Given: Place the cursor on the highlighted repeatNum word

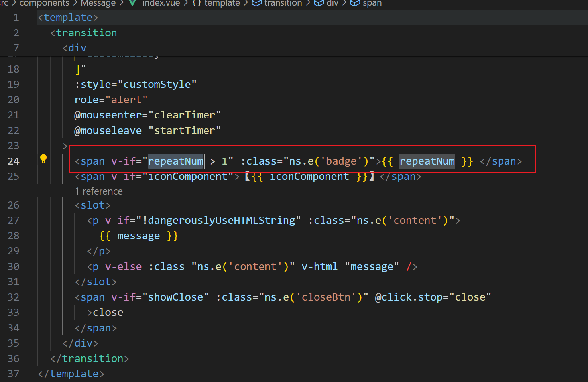Looking at the screenshot, I should point(175,161).
